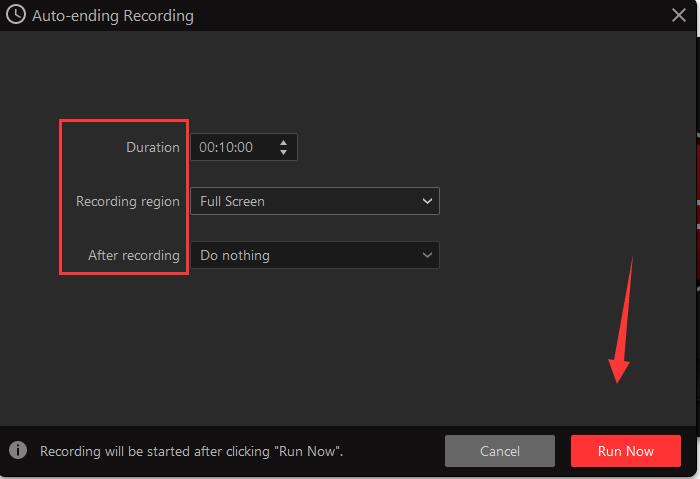
Task: Click the info icon in the footer
Action: coord(17,451)
